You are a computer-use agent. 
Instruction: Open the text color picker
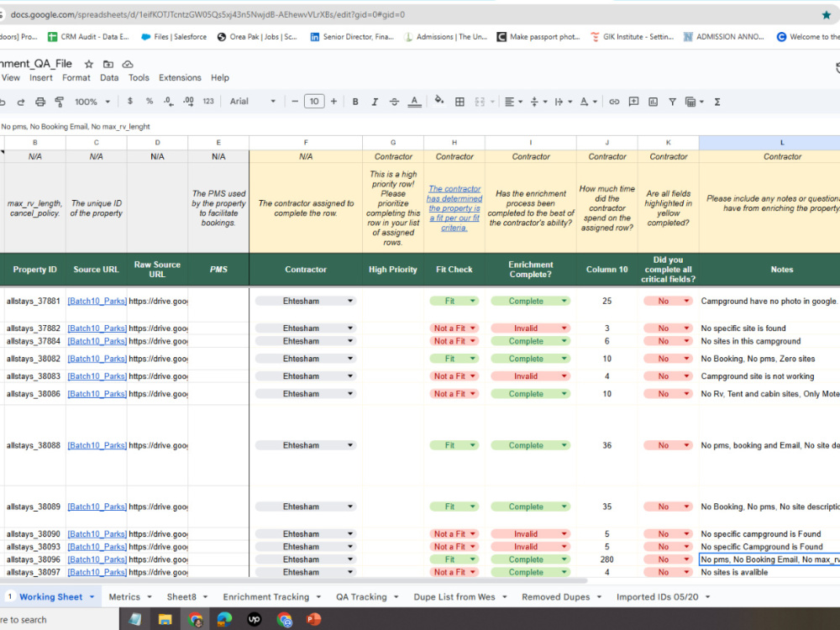pyautogui.click(x=414, y=102)
